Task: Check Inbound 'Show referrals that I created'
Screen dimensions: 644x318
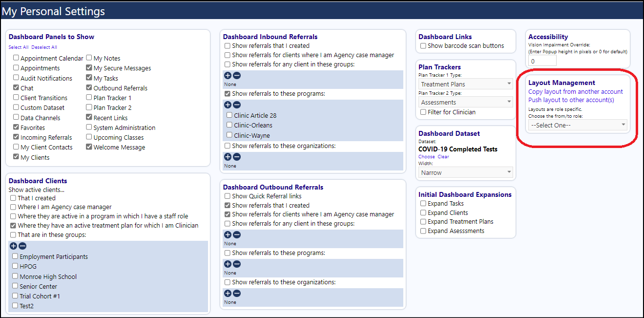Action: pyautogui.click(x=228, y=46)
